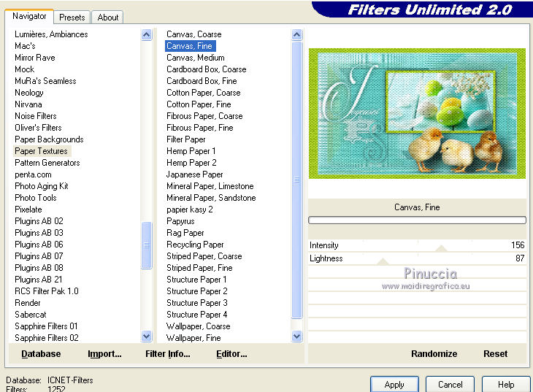Open the filter Editor...
The image size is (533, 392).
pyautogui.click(x=231, y=354)
